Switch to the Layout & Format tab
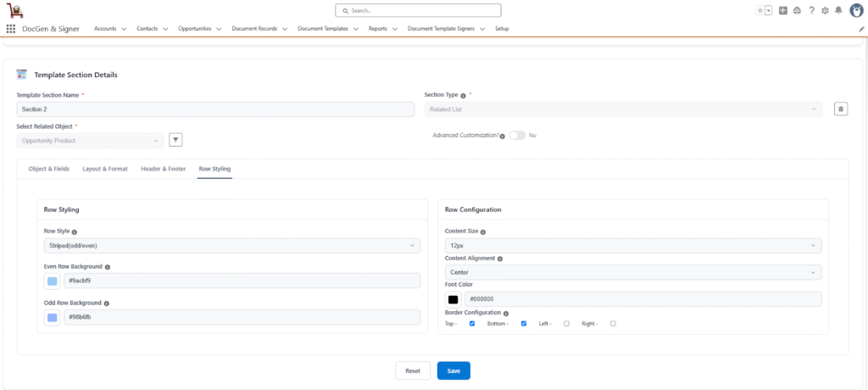This screenshot has width=868, height=390. click(105, 169)
